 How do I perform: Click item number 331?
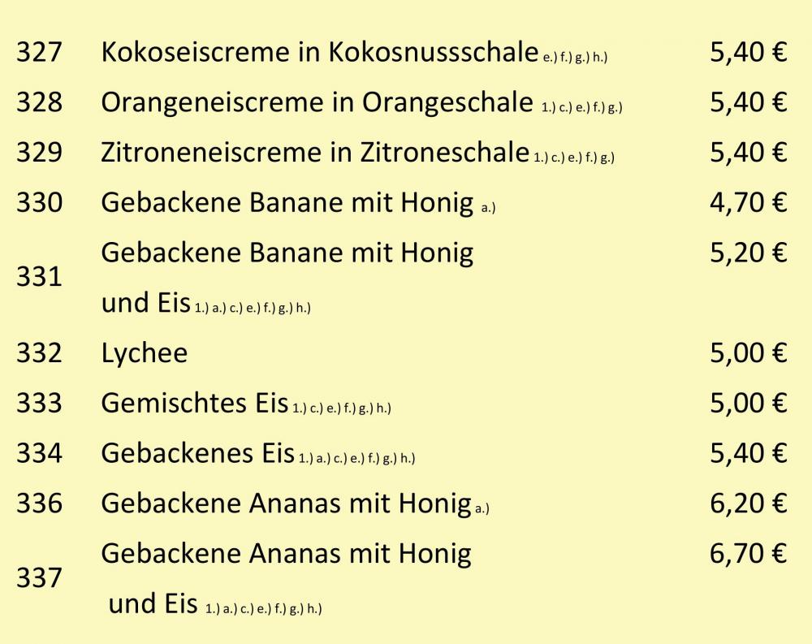pos(39,277)
